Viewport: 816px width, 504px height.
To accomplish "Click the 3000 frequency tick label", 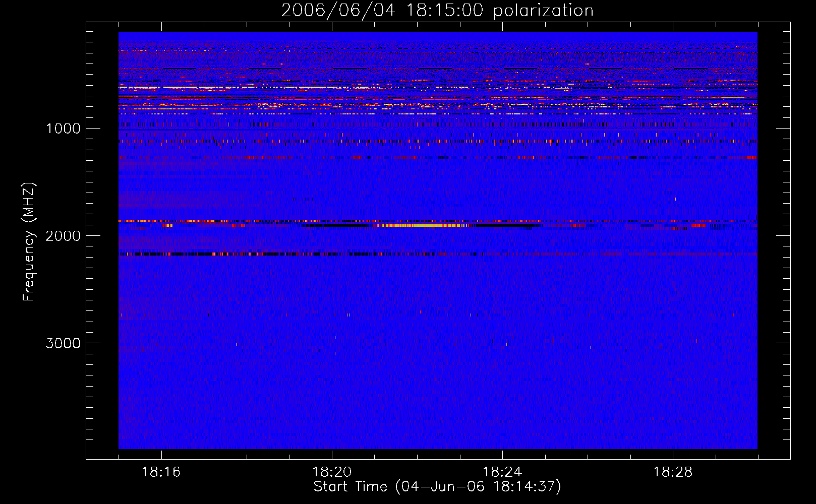I will pos(63,343).
